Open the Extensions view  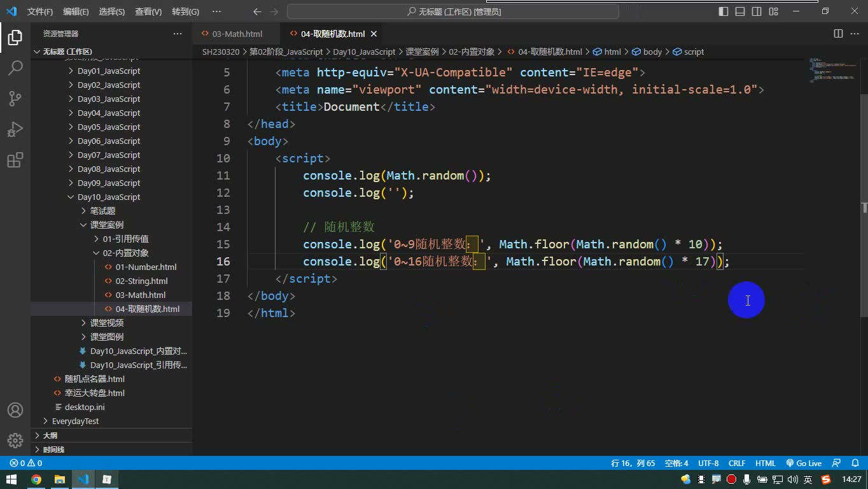(15, 159)
